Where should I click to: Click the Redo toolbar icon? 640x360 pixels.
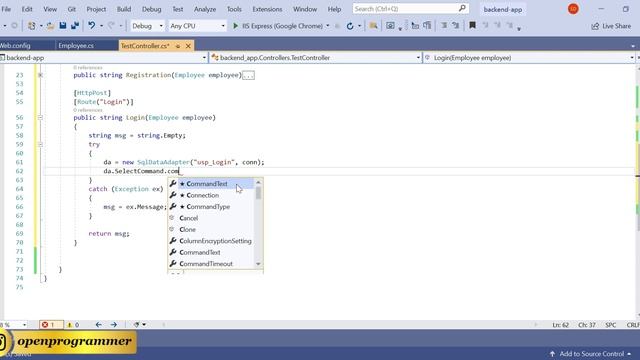click(111, 26)
